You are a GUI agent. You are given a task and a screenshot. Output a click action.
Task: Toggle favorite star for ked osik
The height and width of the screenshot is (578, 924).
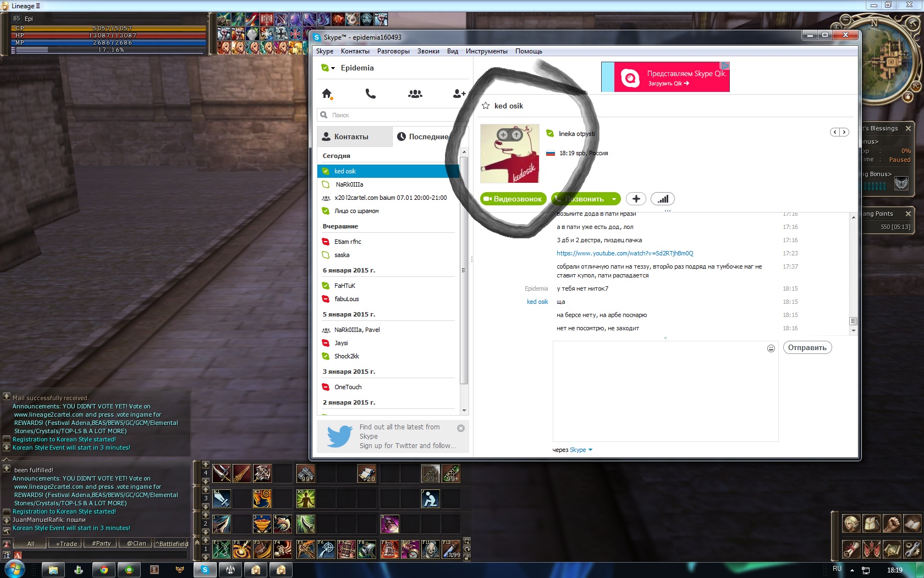[x=486, y=106]
